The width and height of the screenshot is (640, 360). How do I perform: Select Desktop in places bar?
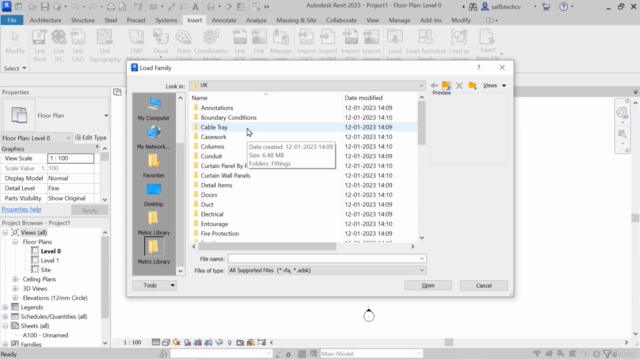[x=153, y=195]
